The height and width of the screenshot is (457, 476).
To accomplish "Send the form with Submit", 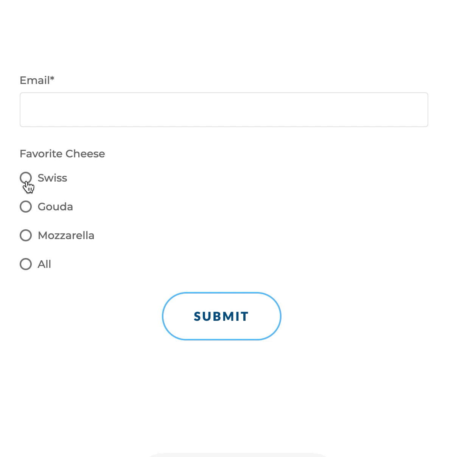I will click(221, 316).
